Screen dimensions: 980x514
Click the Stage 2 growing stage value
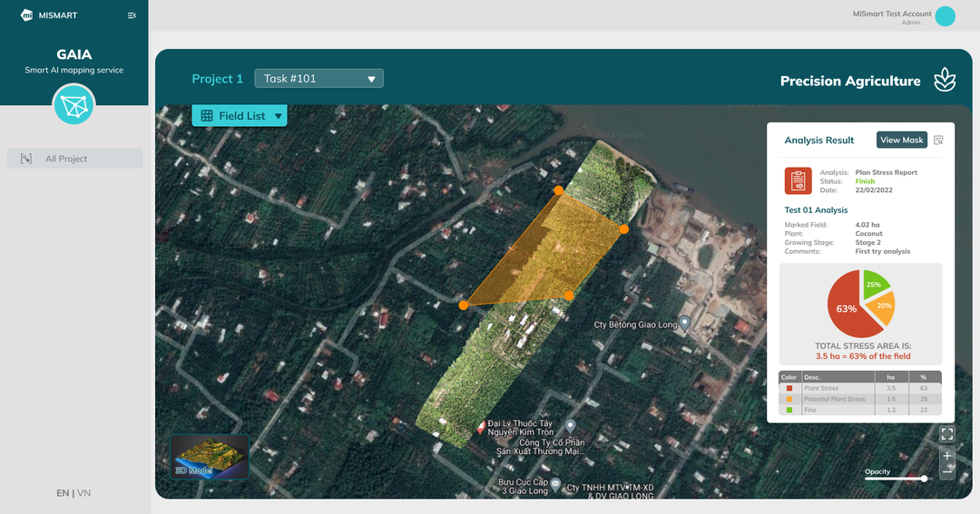point(868,242)
